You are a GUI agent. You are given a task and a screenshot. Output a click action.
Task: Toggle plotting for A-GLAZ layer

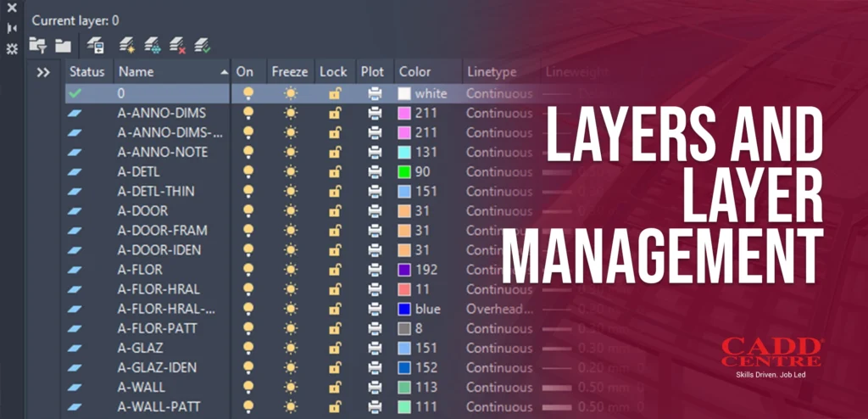[375, 348]
